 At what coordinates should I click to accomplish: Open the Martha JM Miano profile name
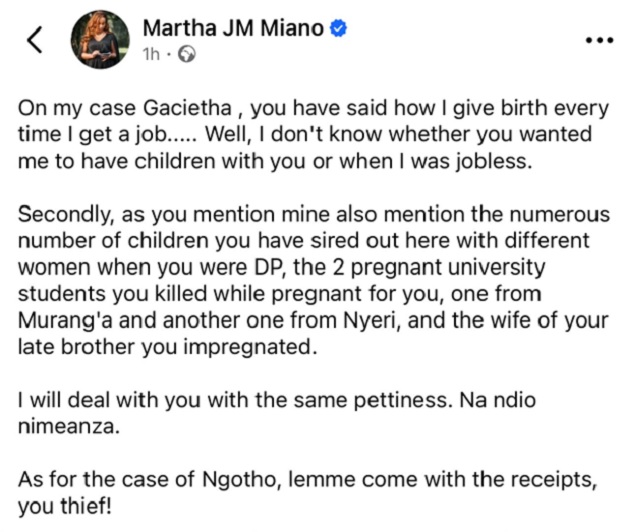[233, 29]
